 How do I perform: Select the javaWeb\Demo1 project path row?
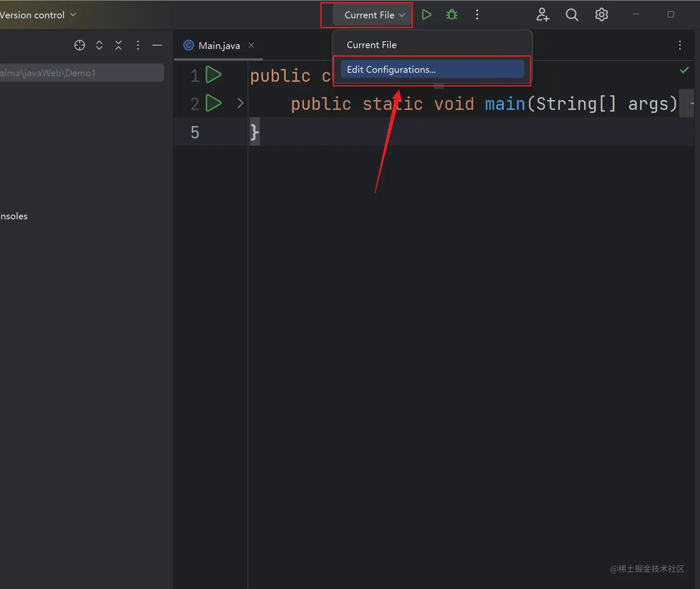click(x=81, y=73)
